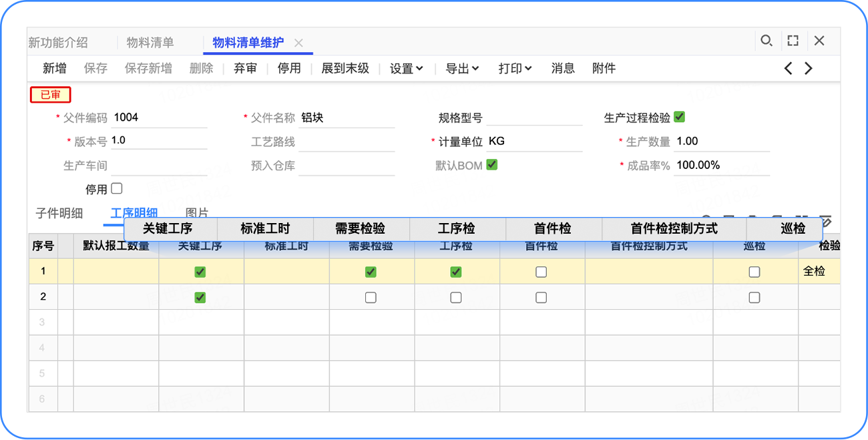Switch to the 物料清单 tab

150,43
